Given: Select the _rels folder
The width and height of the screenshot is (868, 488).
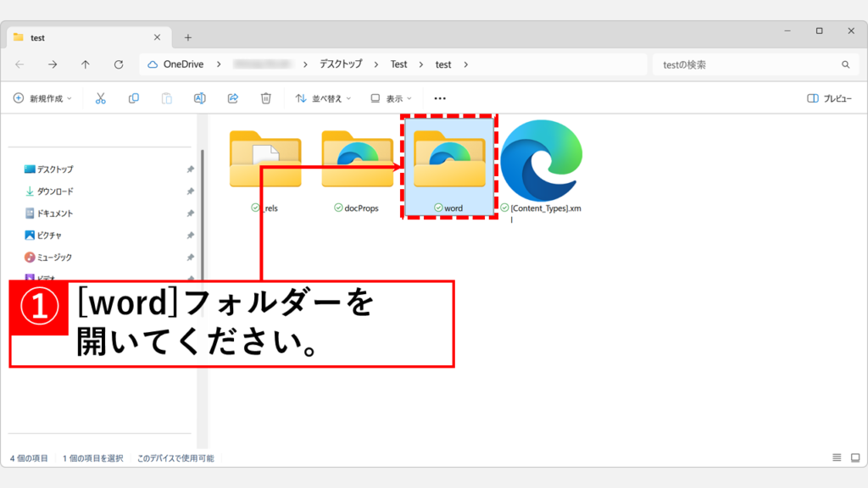Looking at the screenshot, I should pos(265,171).
